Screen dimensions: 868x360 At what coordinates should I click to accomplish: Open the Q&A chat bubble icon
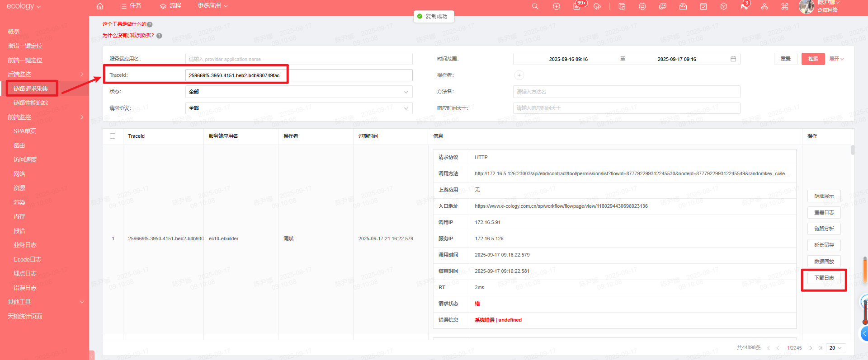pyautogui.click(x=663, y=6)
